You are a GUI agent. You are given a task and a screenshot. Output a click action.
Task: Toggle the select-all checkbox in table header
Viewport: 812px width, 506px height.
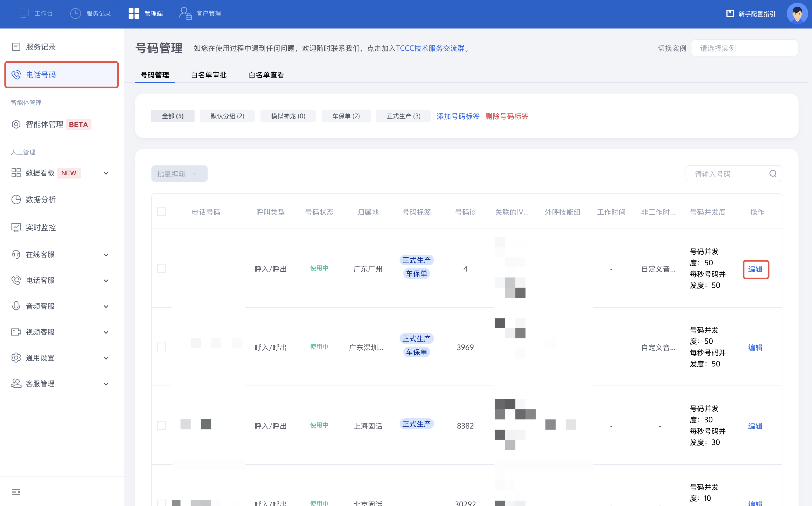point(161,212)
